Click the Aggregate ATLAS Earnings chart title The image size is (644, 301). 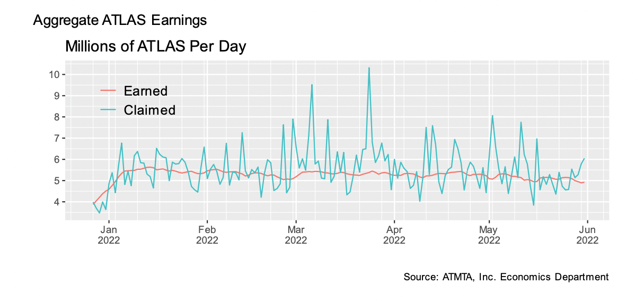(120, 21)
